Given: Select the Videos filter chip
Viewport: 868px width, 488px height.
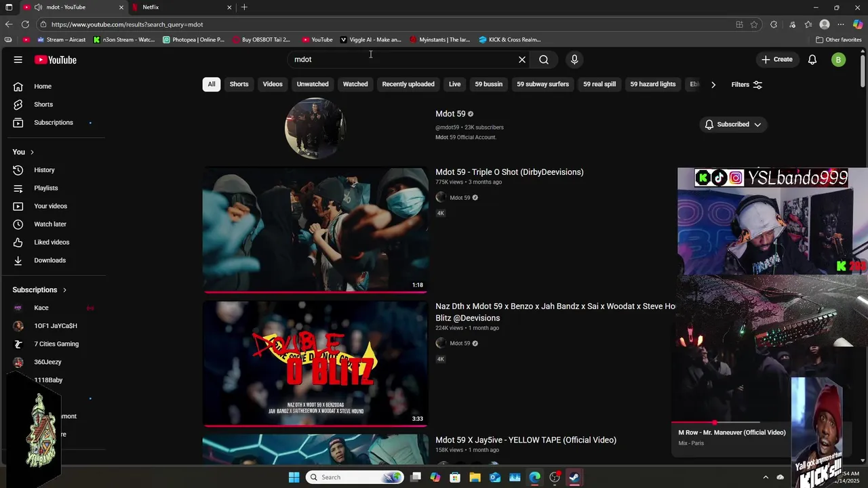Looking at the screenshot, I should click(273, 84).
